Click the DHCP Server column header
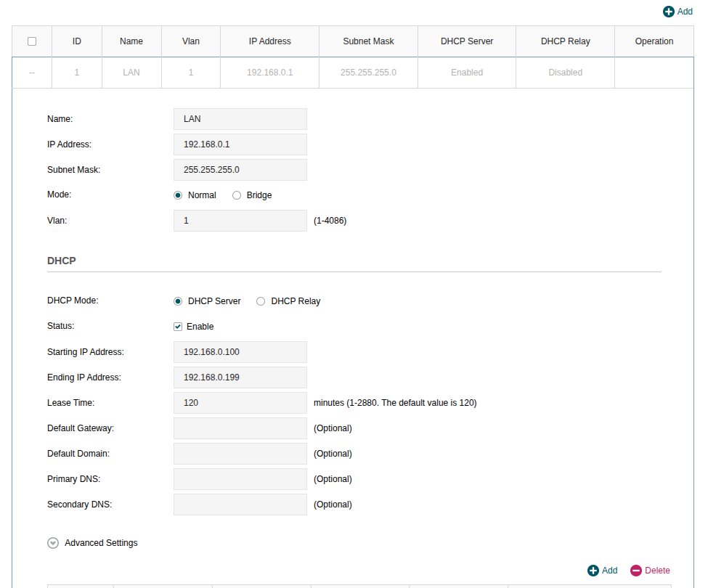Viewport: 708px width, 588px height. point(467,41)
